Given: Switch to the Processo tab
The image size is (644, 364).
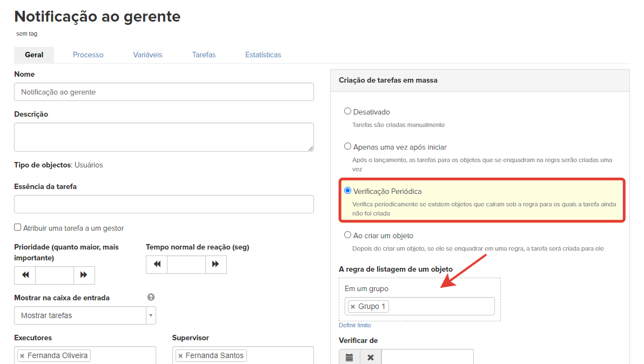Looking at the screenshot, I should (88, 55).
